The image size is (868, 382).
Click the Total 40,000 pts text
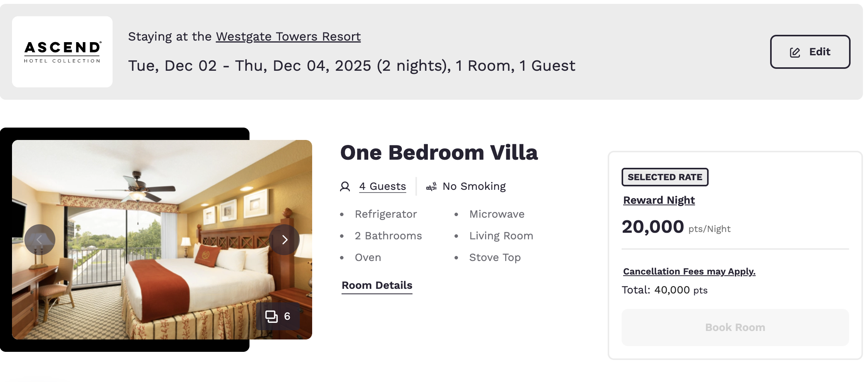point(665,290)
